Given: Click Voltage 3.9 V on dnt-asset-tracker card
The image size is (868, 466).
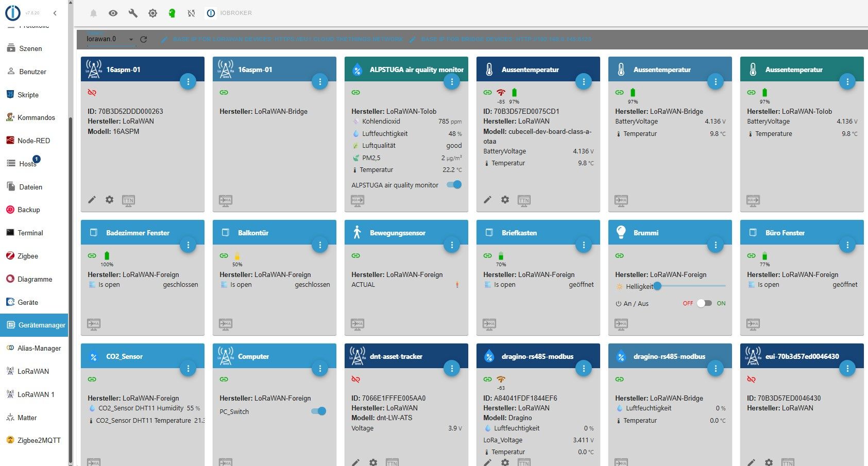Looking at the screenshot, I should point(455,428).
